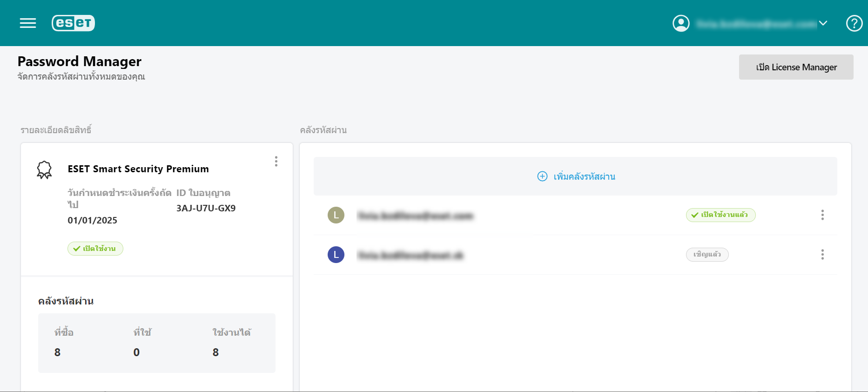
Task: Click the green เปิดใช้งาน license status badge
Action: [x=95, y=249]
